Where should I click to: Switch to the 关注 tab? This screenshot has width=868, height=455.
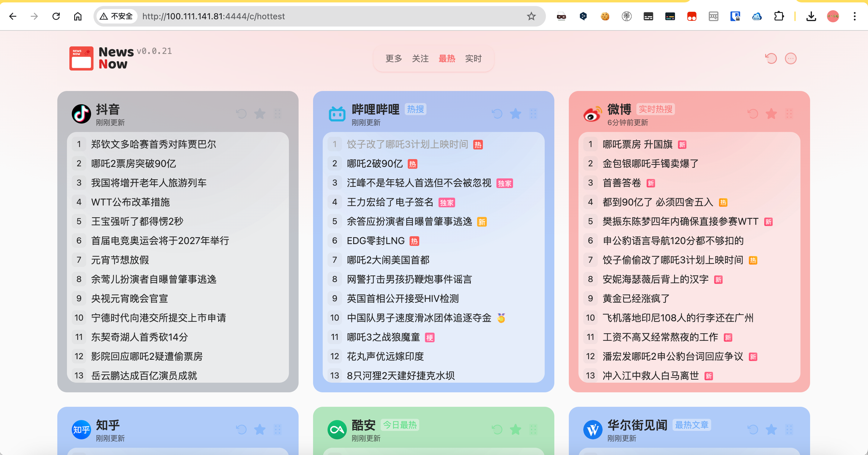[420, 58]
